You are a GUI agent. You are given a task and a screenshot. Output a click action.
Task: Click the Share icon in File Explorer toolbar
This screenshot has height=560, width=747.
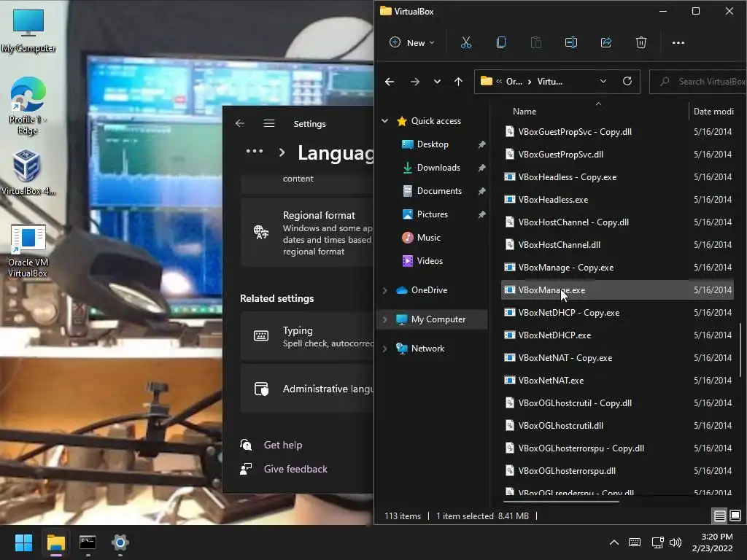point(606,43)
